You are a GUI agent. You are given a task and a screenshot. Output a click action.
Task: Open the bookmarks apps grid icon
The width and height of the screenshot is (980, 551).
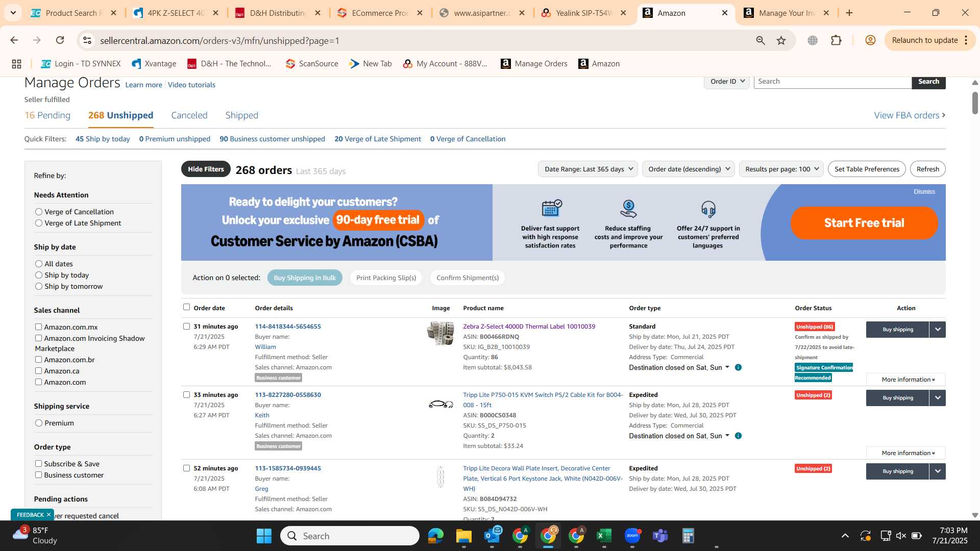coord(16,64)
